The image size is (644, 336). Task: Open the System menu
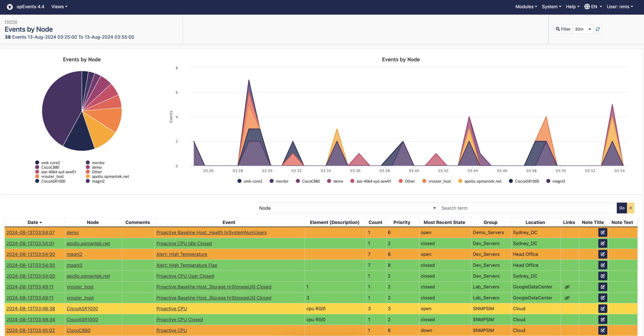click(x=551, y=7)
